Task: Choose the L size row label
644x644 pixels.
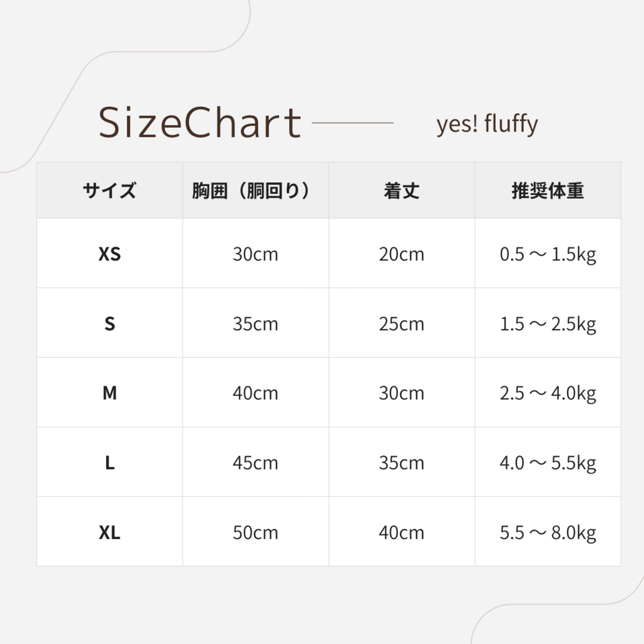Action: pyautogui.click(x=110, y=462)
